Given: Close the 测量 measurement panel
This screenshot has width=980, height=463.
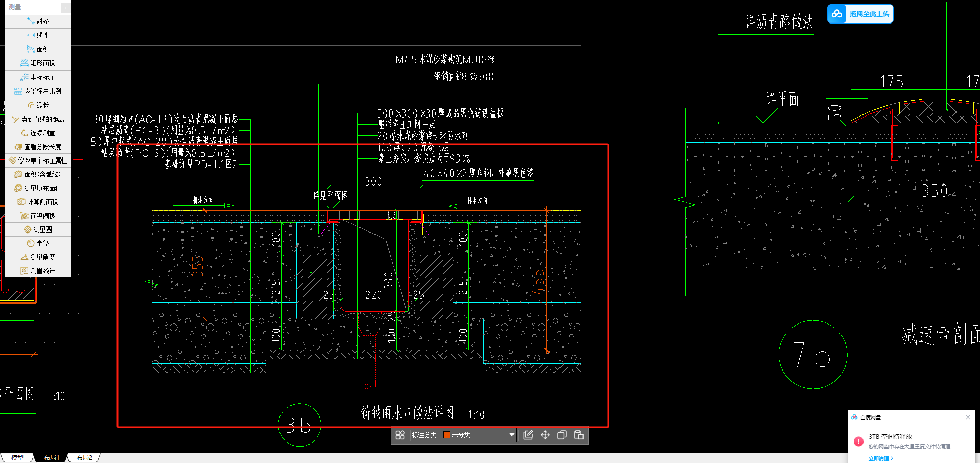Looking at the screenshot, I should pos(65,7).
